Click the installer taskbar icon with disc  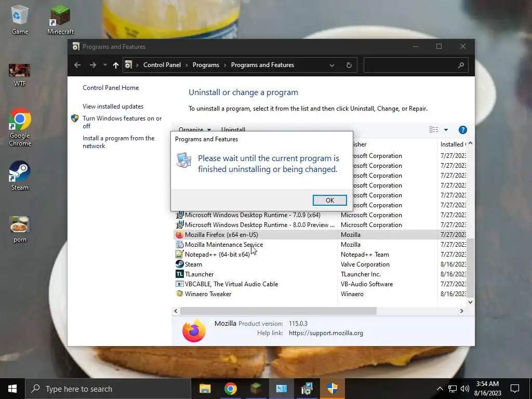307,389
